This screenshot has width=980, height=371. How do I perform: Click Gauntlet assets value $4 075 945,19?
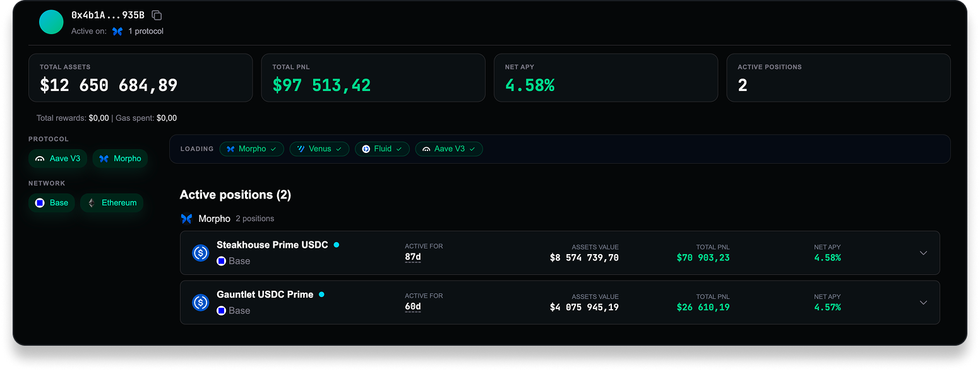584,308
